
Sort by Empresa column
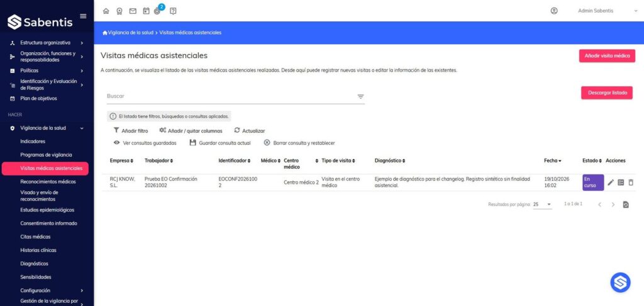click(x=121, y=161)
